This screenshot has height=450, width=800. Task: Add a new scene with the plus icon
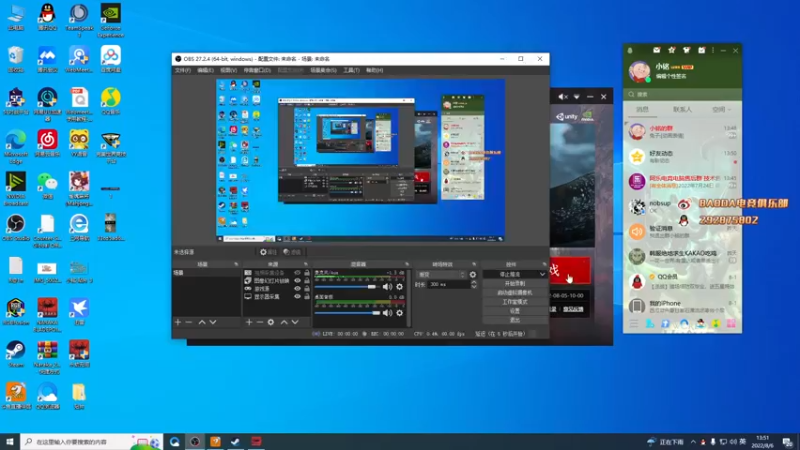point(178,322)
